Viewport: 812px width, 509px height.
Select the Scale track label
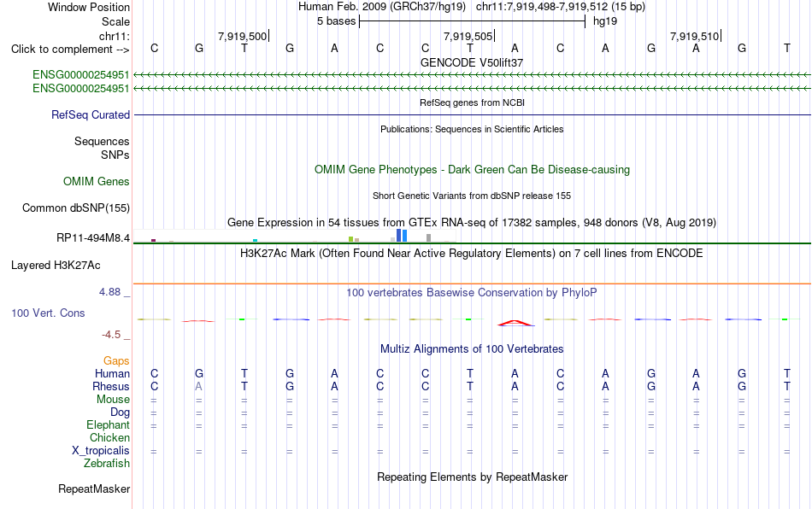[115, 21]
